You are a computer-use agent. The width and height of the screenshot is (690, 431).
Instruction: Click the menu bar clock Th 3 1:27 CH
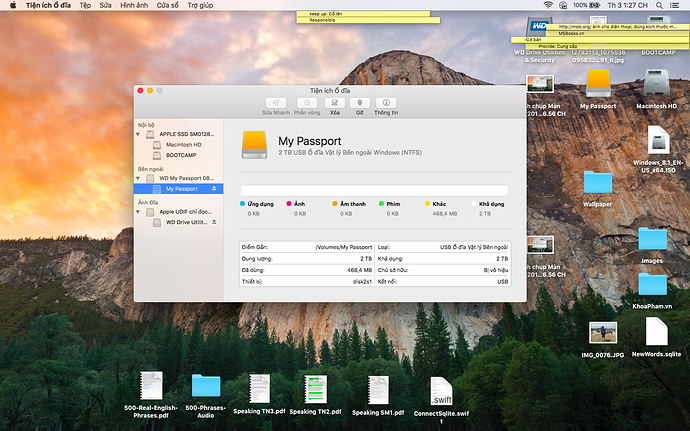(x=628, y=5)
